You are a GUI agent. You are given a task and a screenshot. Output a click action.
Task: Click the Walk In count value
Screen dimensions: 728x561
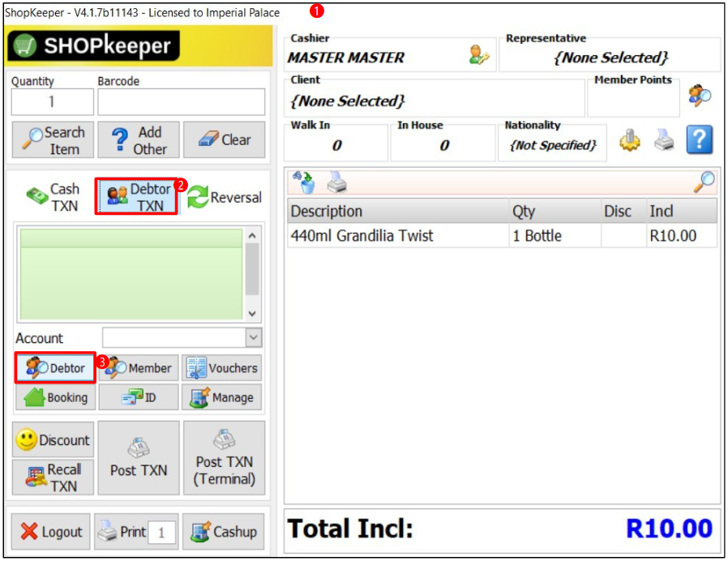[x=336, y=145]
